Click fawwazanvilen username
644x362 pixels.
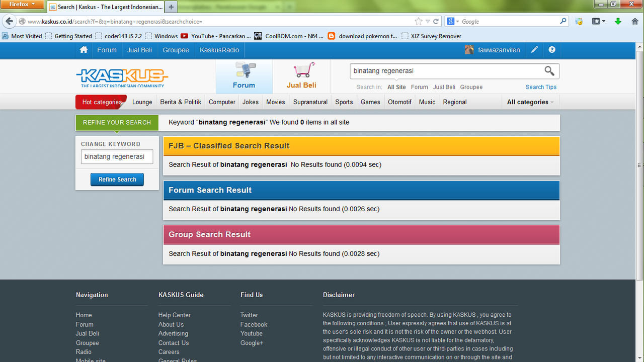point(499,50)
